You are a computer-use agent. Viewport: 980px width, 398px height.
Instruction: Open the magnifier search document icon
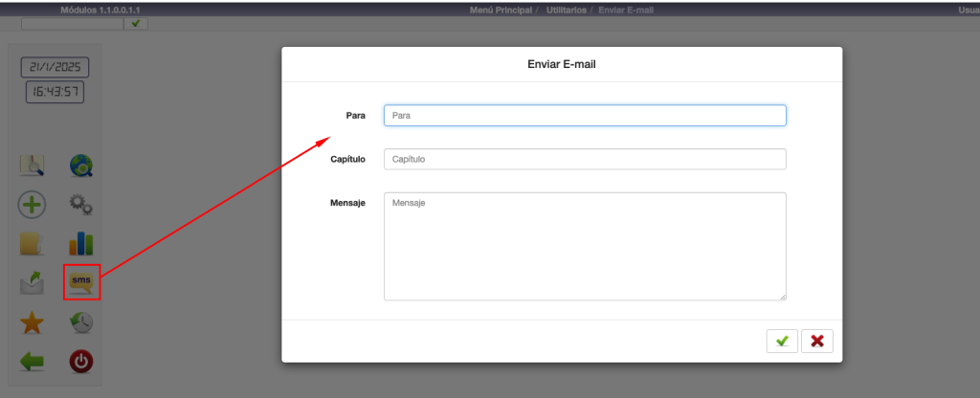[33, 166]
